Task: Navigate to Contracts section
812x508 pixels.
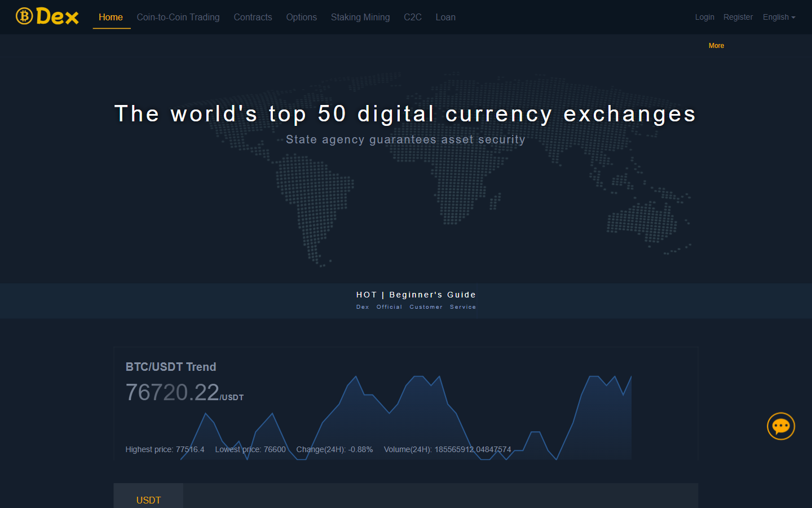Action: 253,17
